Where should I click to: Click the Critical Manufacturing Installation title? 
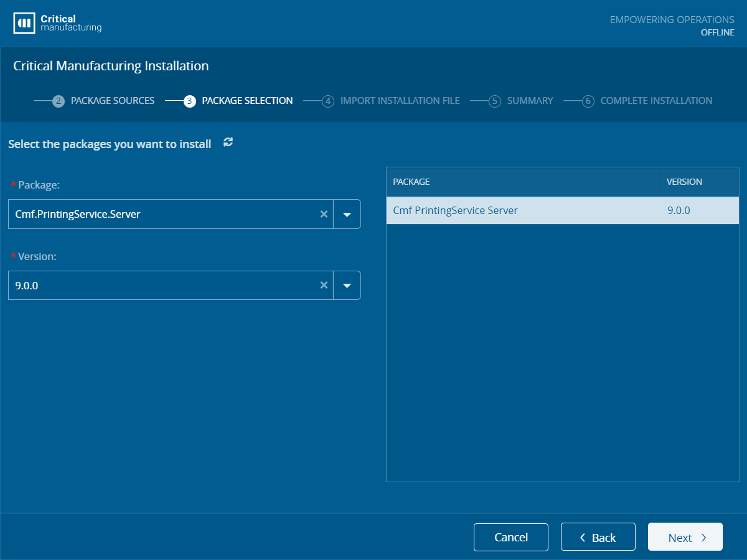[111, 66]
